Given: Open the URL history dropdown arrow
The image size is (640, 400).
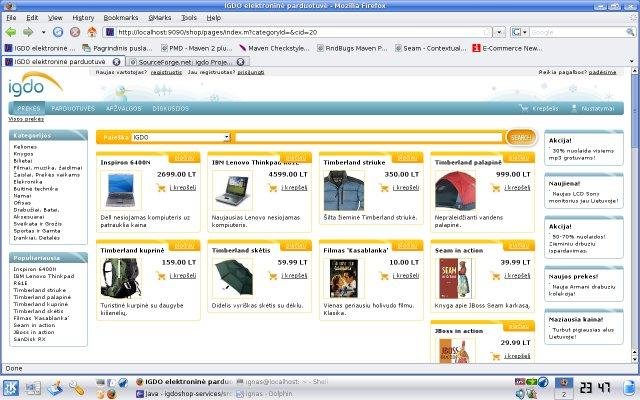Looking at the screenshot, I should click(x=499, y=32).
